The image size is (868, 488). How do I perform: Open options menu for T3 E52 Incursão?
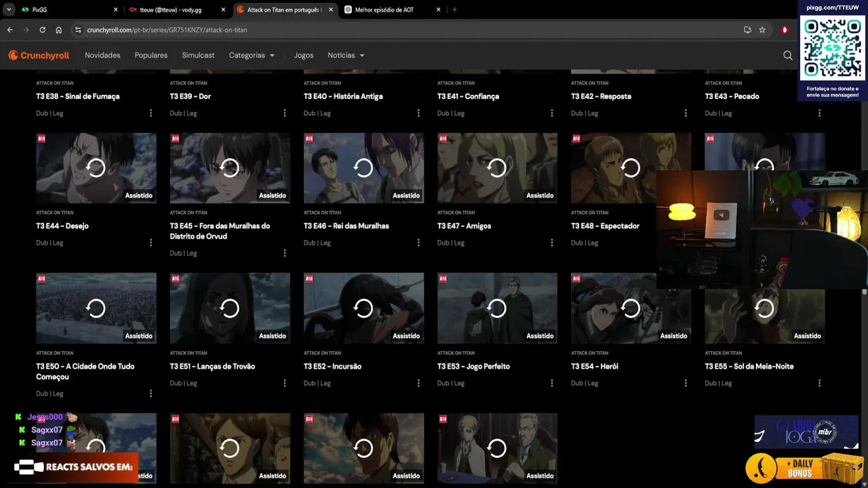[x=418, y=383]
